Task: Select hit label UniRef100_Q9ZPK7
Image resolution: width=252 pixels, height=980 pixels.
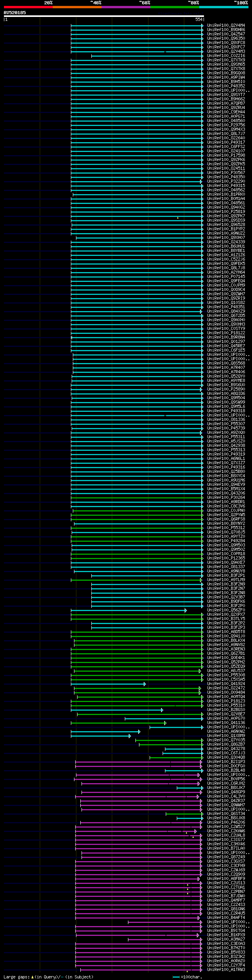Action: pos(226,216)
